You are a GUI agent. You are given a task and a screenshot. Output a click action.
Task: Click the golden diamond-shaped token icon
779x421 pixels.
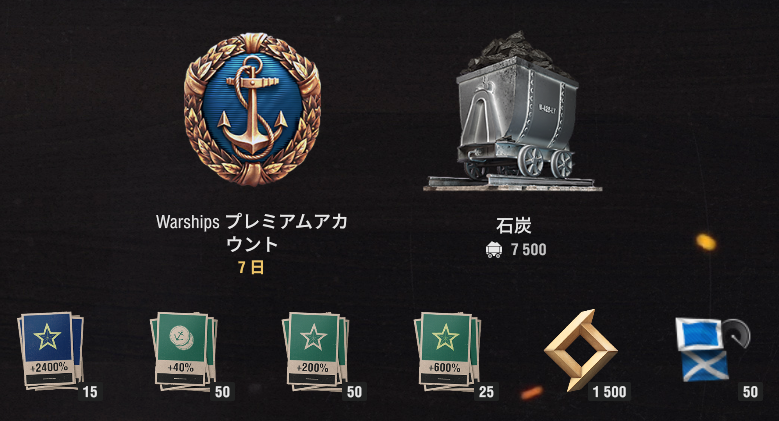580,350
